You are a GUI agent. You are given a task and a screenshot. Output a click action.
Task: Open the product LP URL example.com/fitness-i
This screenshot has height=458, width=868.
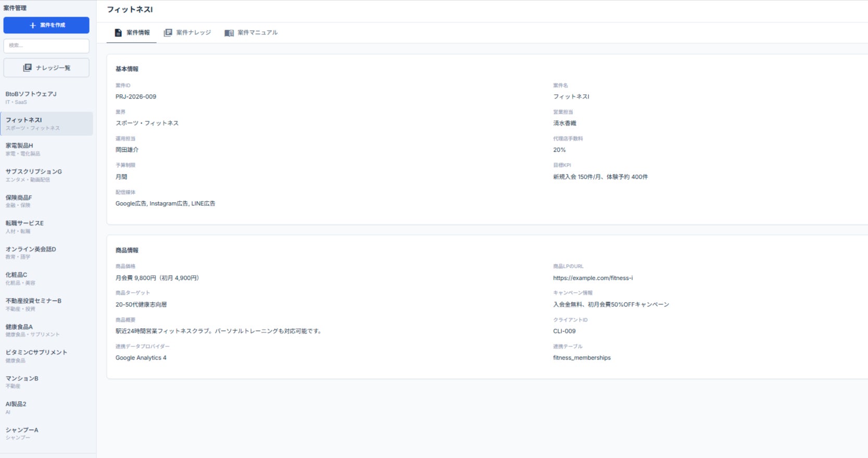click(593, 278)
